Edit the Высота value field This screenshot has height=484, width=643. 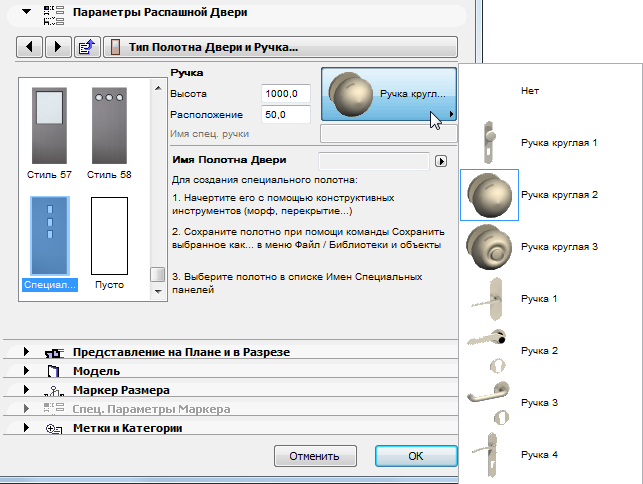285,94
